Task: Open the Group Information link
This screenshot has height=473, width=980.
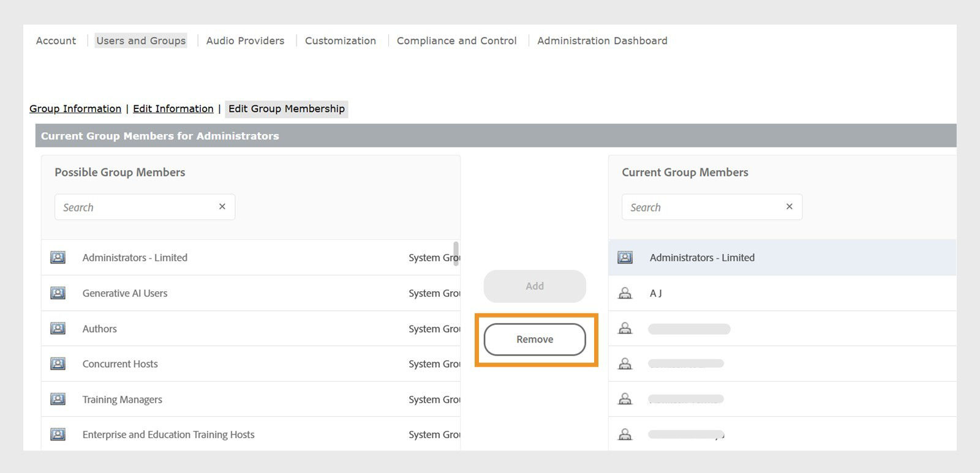Action: pos(75,109)
